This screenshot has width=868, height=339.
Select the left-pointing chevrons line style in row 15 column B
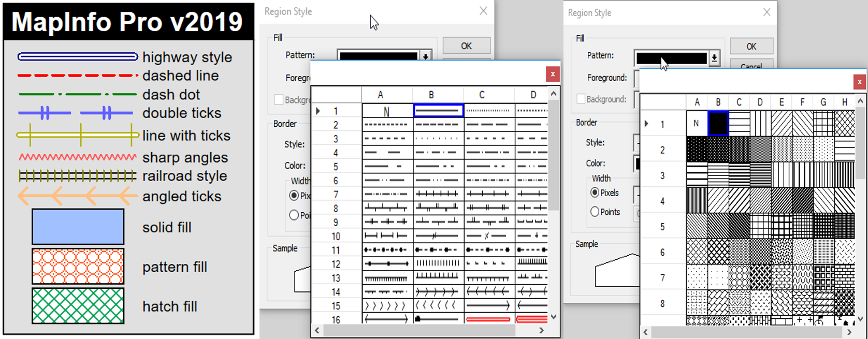click(x=438, y=305)
